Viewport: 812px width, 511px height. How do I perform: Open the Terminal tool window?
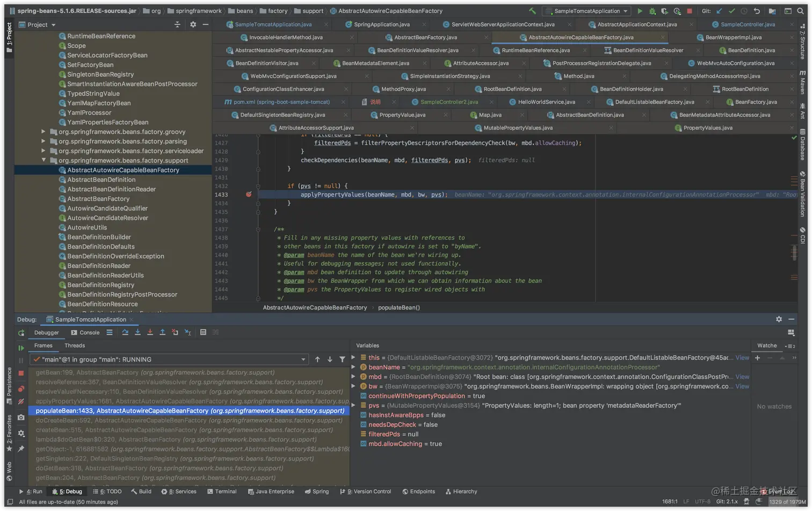pyautogui.click(x=221, y=492)
